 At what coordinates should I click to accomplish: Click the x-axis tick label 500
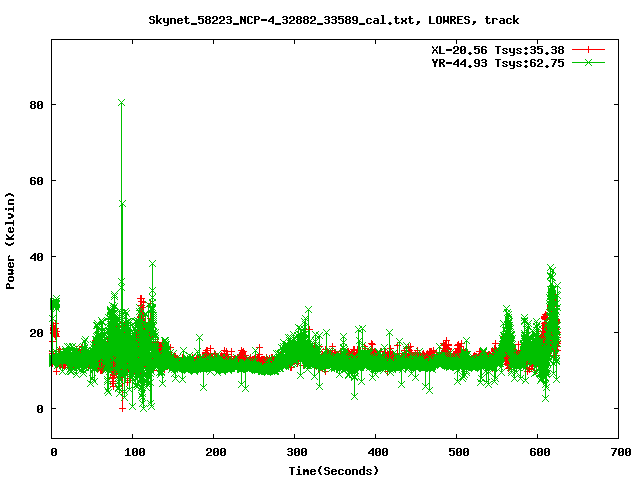(x=458, y=452)
